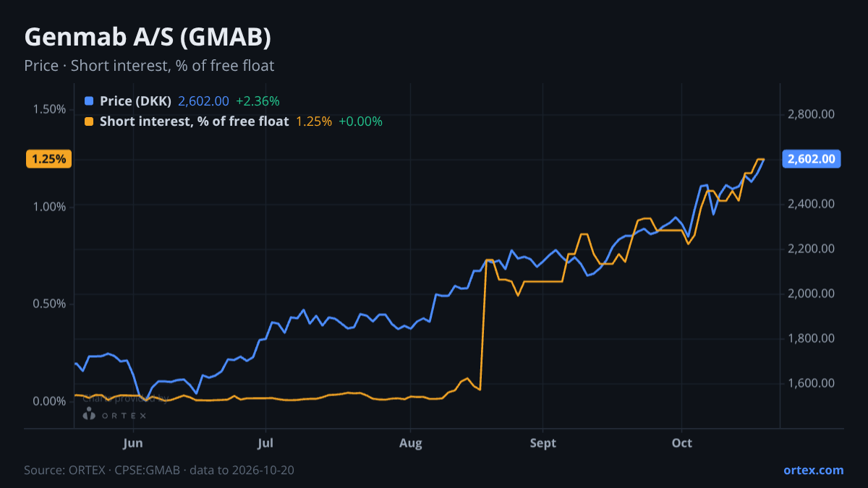Click the Genmab A/S (GMAB) title
868x488 pixels.
click(148, 37)
